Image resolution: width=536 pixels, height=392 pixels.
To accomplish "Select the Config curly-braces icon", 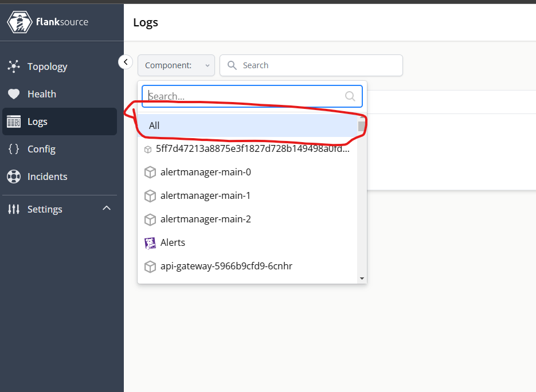I will pos(13,149).
